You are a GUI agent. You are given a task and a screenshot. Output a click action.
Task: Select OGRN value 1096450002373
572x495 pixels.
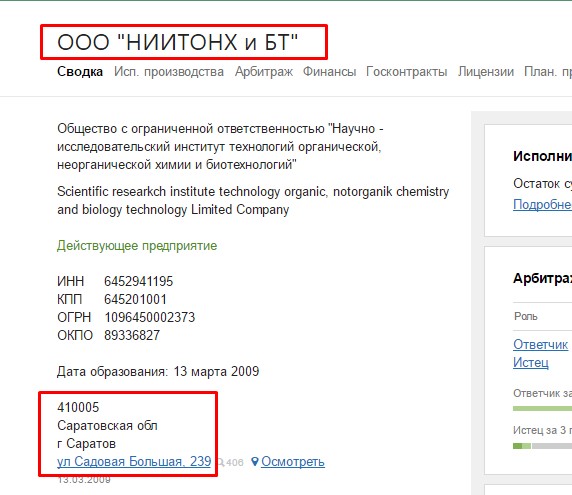coord(150,317)
